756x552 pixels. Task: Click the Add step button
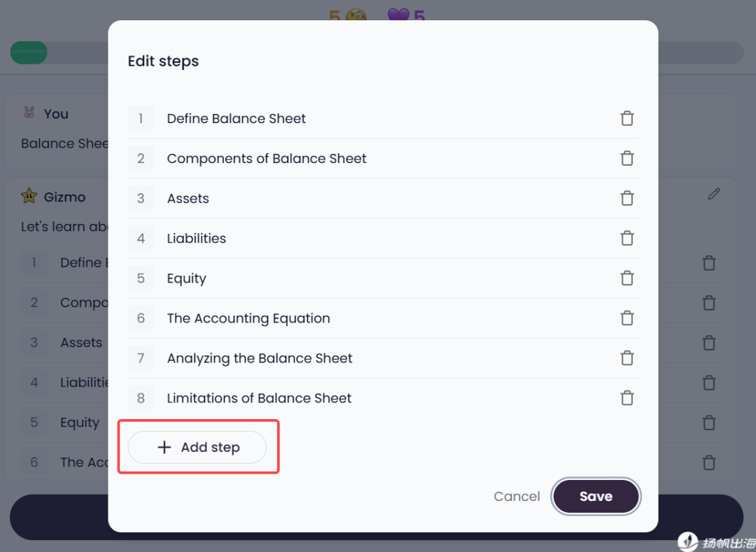pos(197,447)
